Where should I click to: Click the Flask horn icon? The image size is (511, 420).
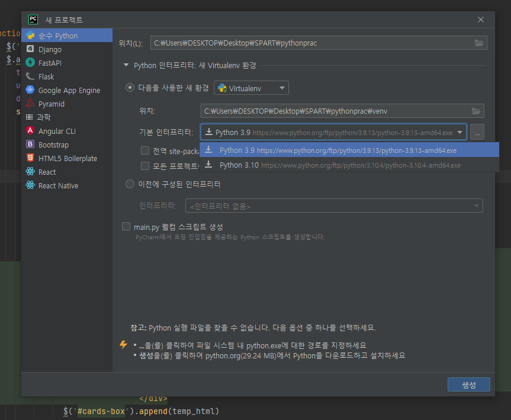tap(30, 76)
